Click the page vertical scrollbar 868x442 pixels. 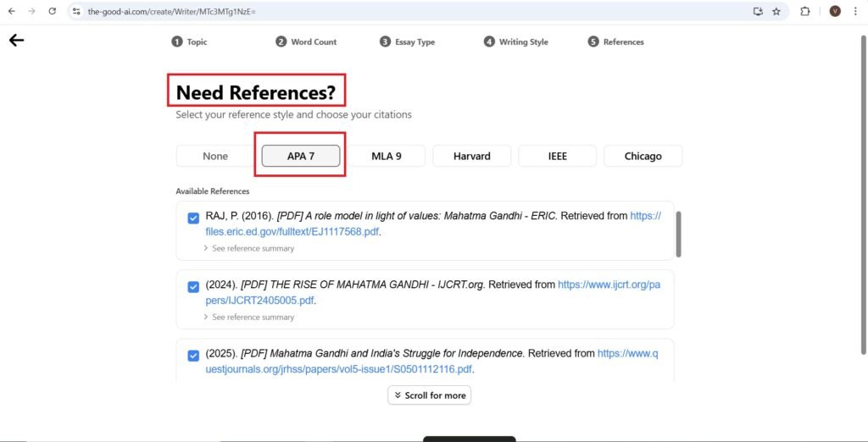(863, 195)
